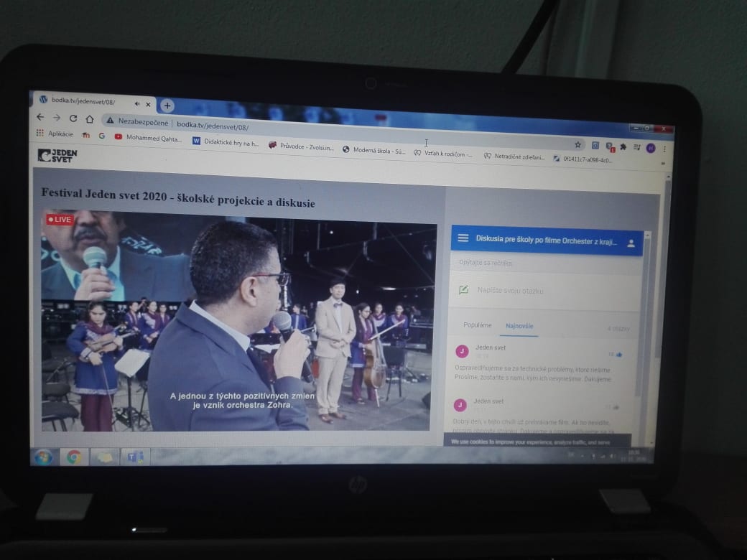Mute the bodka.tv tab audio icon

[137, 103]
